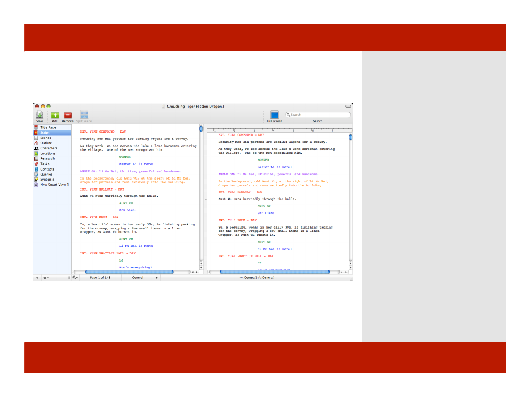Click "INT. YUAN PRACTICE HALL - DAY" in right pane
Screen dimensions: 532x411
point(245,256)
